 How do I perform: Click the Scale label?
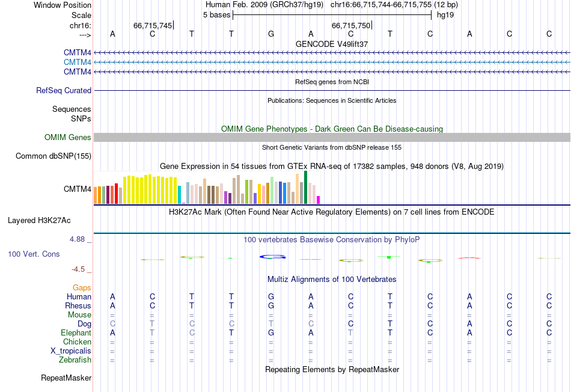81,15
